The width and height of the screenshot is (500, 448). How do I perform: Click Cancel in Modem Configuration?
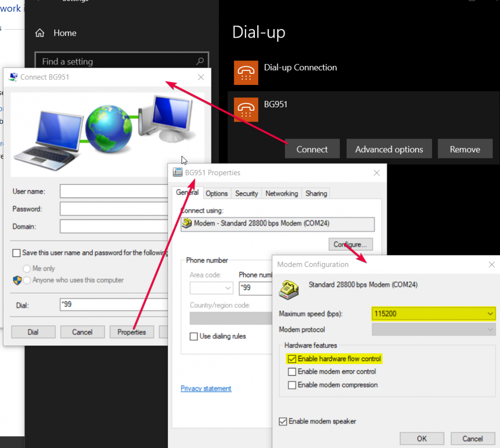(x=473, y=439)
